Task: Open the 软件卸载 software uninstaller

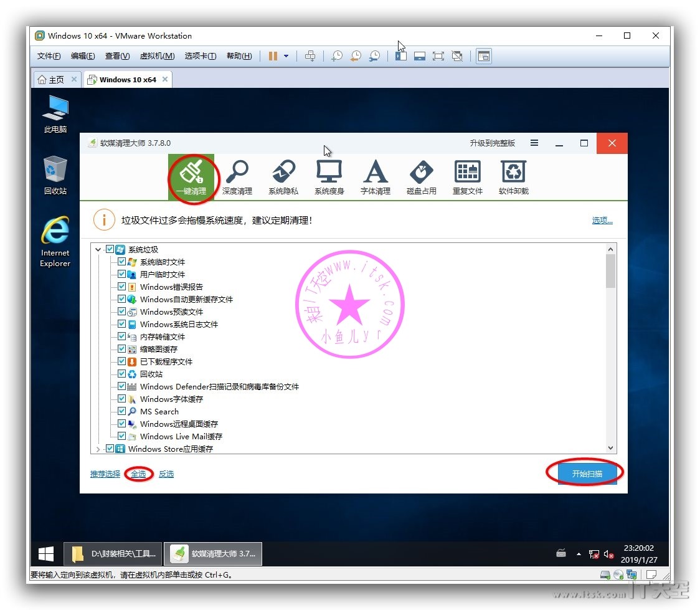Action: click(513, 178)
